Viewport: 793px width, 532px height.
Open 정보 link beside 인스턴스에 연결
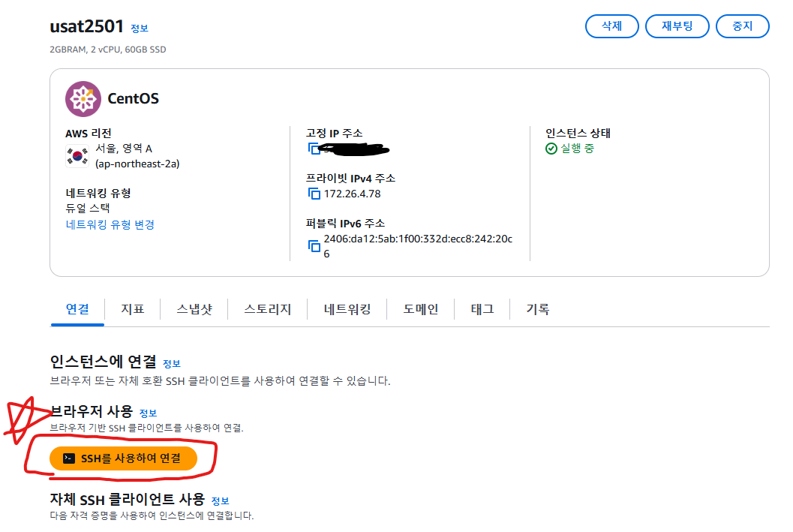[x=172, y=364]
